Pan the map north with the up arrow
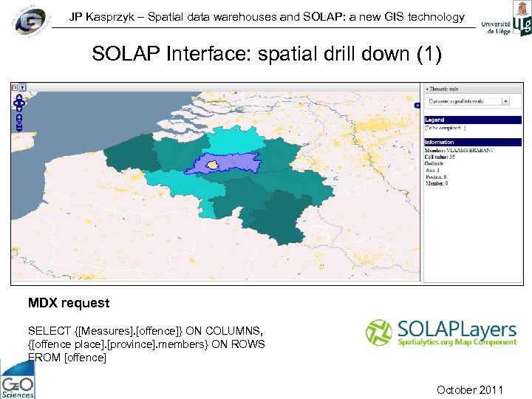Image resolution: width=532 pixels, height=399 pixels. coord(19,98)
